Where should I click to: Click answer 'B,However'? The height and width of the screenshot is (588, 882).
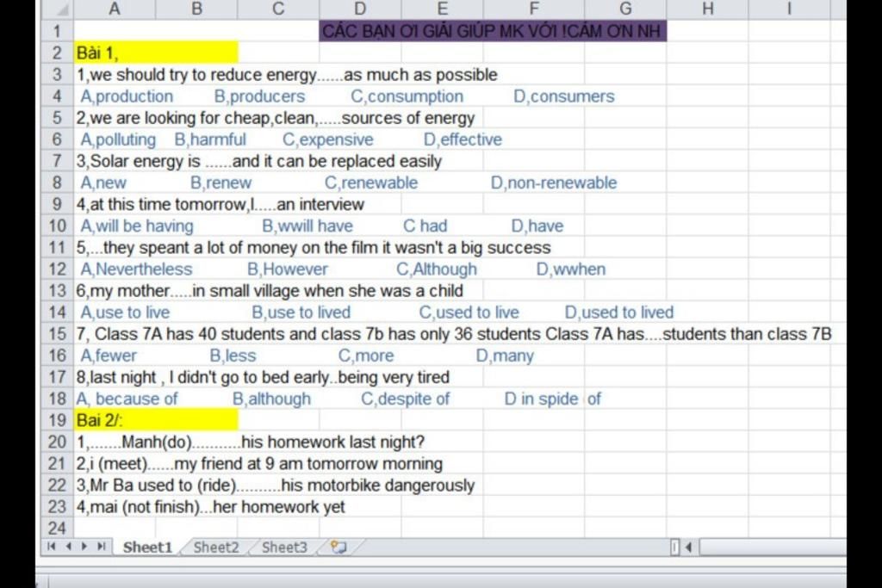pyautogui.click(x=288, y=269)
